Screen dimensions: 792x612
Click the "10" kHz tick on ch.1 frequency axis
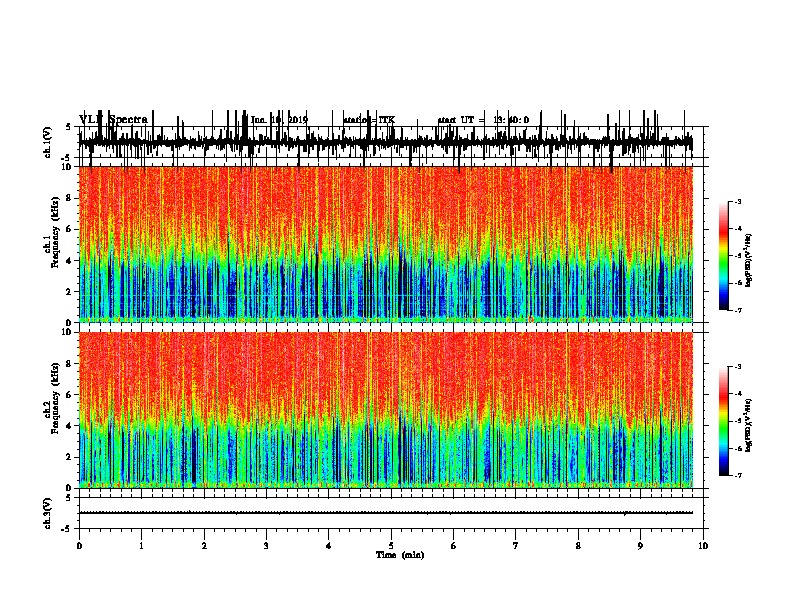(68, 167)
